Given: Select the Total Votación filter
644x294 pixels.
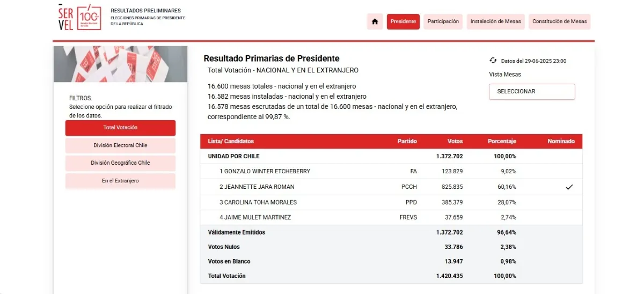Looking at the screenshot, I should 120,128.
